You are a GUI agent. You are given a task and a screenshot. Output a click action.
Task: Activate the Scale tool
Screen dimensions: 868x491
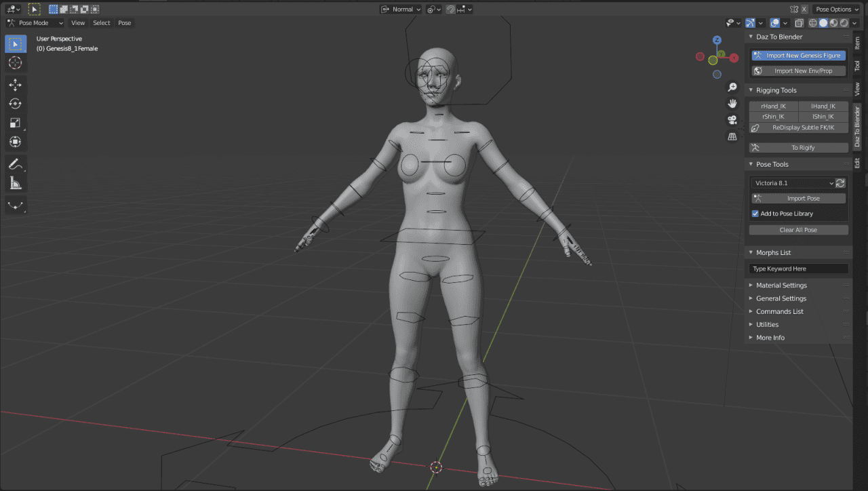(16, 123)
